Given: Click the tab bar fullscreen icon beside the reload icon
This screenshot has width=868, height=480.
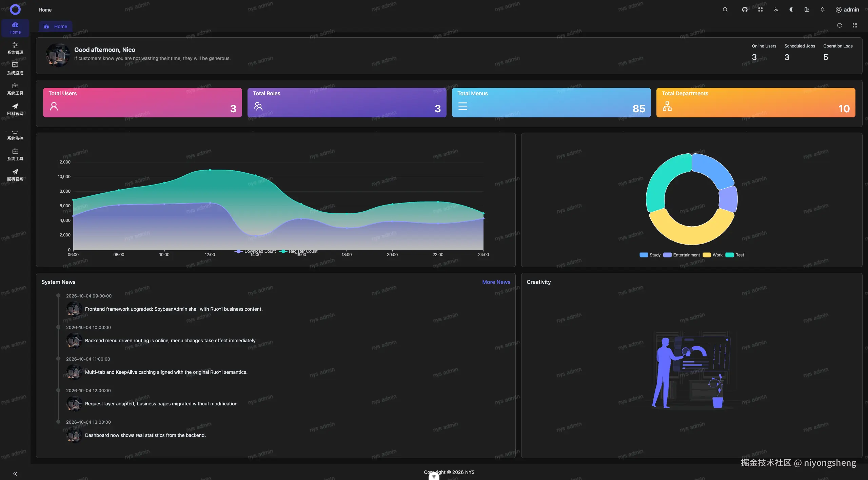Looking at the screenshot, I should point(855,25).
